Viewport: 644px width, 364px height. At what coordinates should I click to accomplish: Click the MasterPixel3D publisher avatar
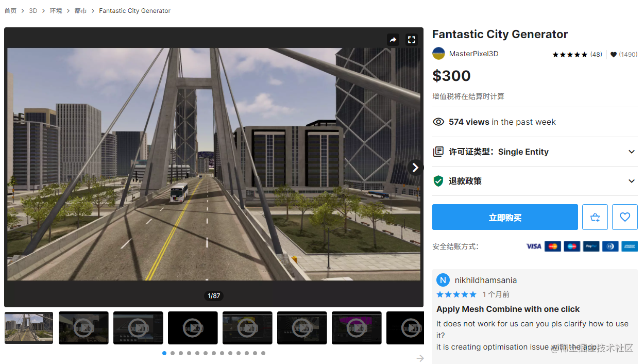[438, 53]
